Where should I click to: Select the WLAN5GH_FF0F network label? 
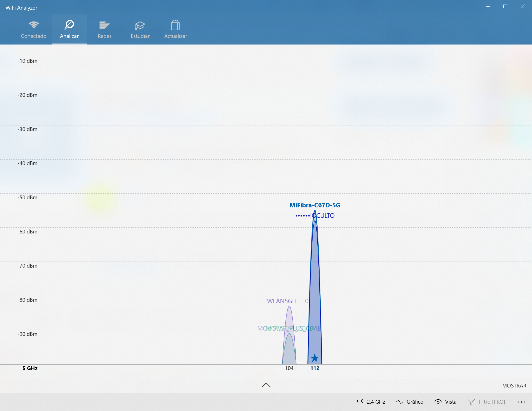pyautogui.click(x=289, y=301)
